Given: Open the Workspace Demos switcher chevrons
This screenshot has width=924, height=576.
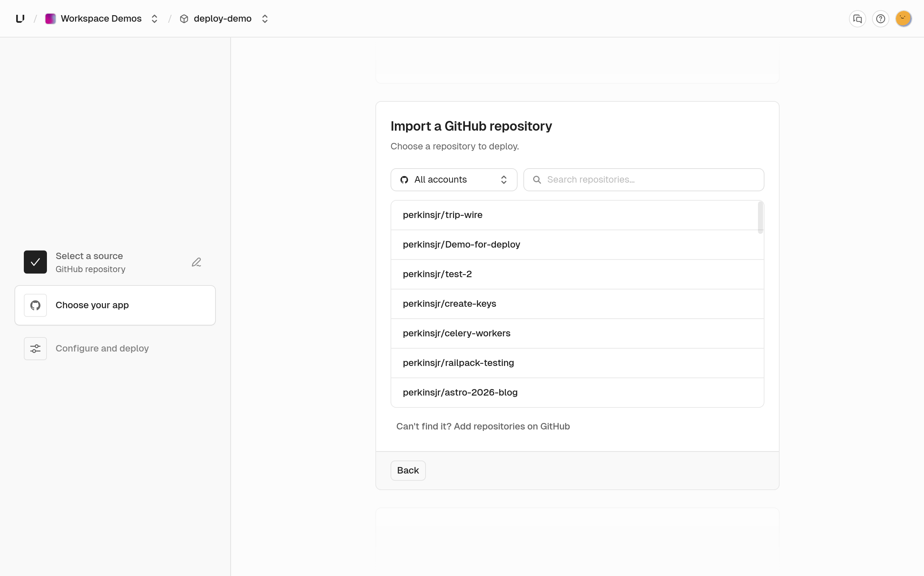Looking at the screenshot, I should pyautogui.click(x=154, y=19).
